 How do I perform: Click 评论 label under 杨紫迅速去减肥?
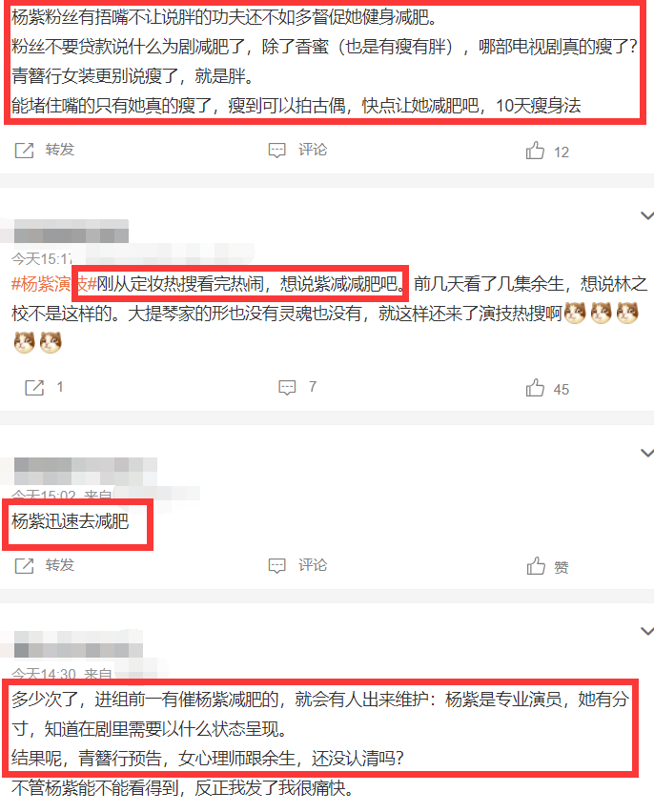313,565
